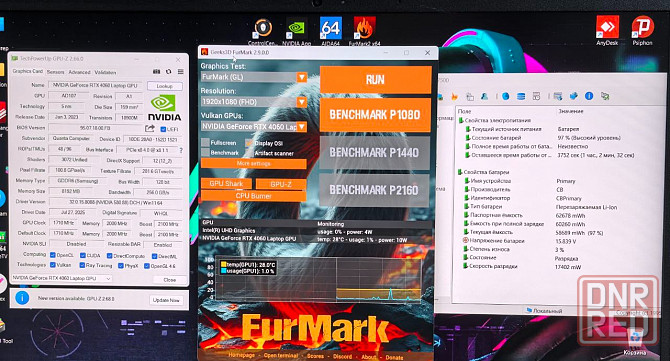Click the blue circle icon in AIDA64 toolbar
Screen dimensions: 670x361
(x=505, y=96)
